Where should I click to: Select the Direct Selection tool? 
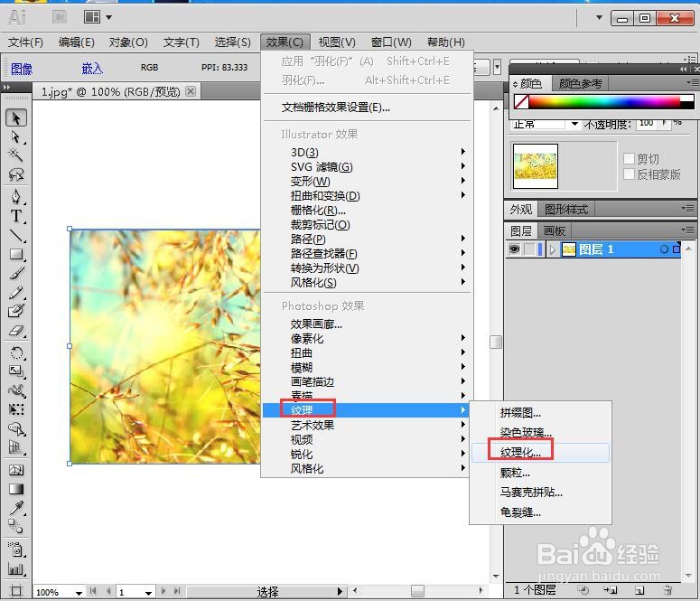pos(16,137)
